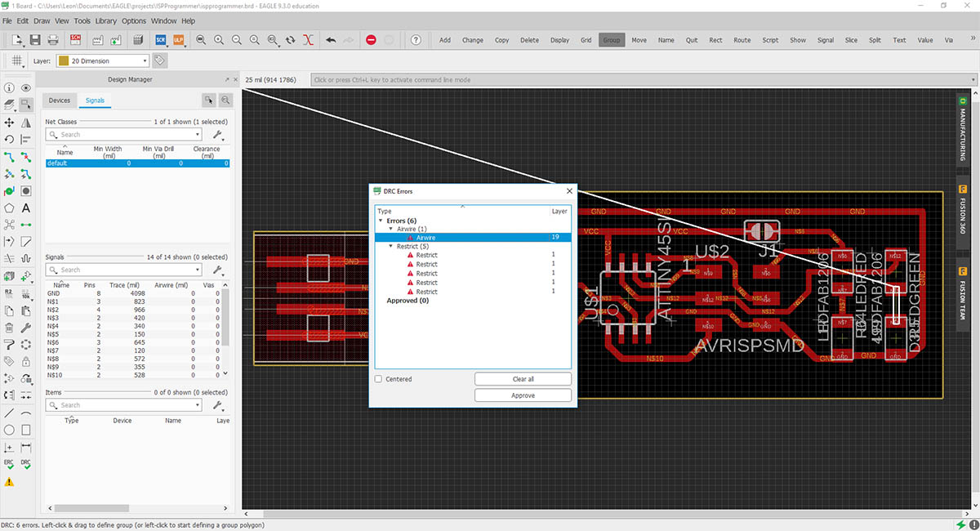Screen dimensions: 980x531
Task: Enable the Centered checkbox in DRC Errors
Action: pyautogui.click(x=378, y=379)
